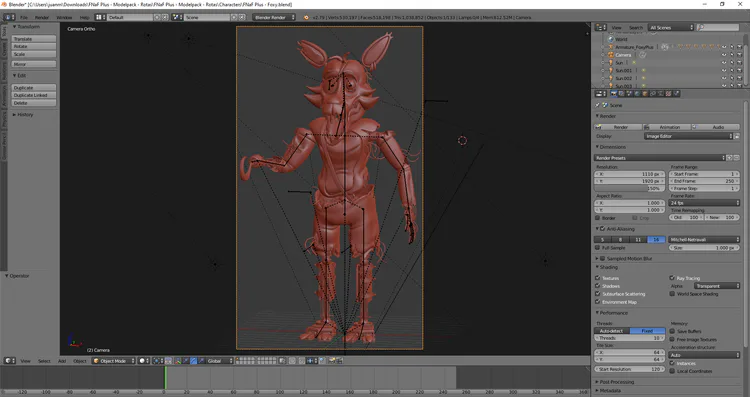The height and width of the screenshot is (397, 750).
Task: Toggle the 3D manipulator widget icon
Action: click(177, 361)
